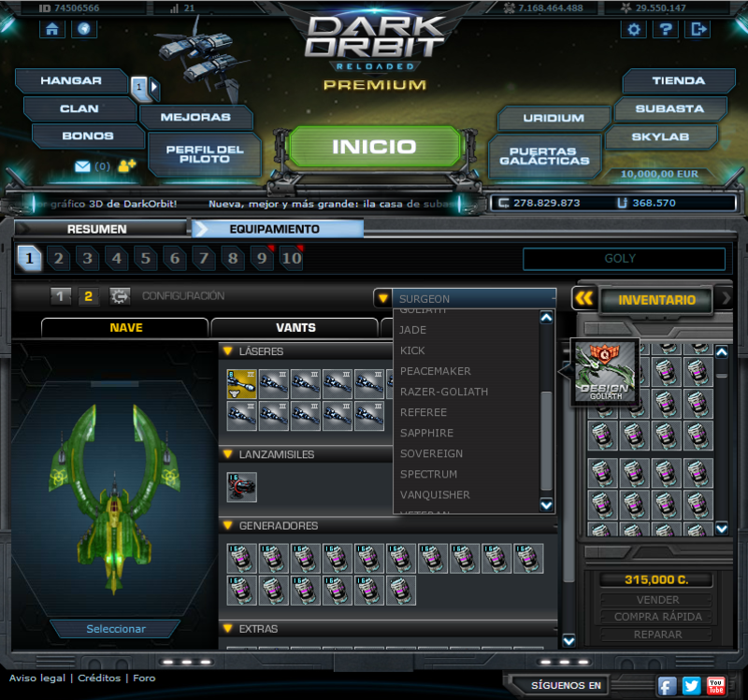Select hangar slot 5
The image size is (748, 700).
(146, 259)
